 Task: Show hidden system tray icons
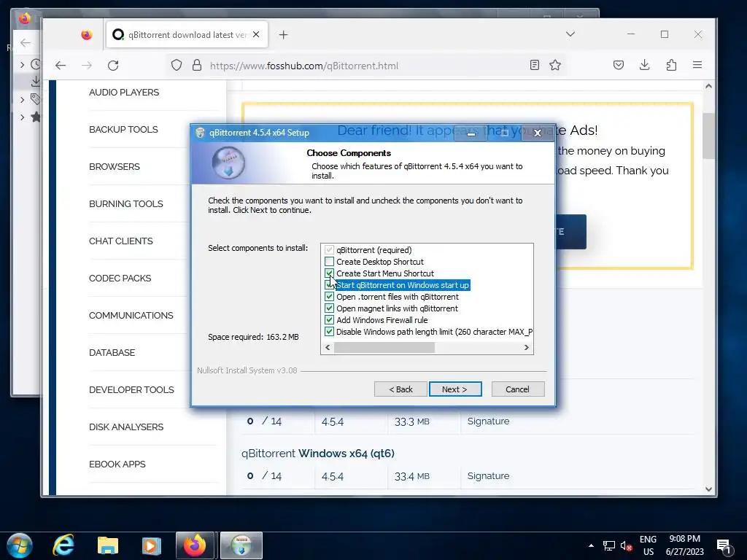click(x=591, y=545)
